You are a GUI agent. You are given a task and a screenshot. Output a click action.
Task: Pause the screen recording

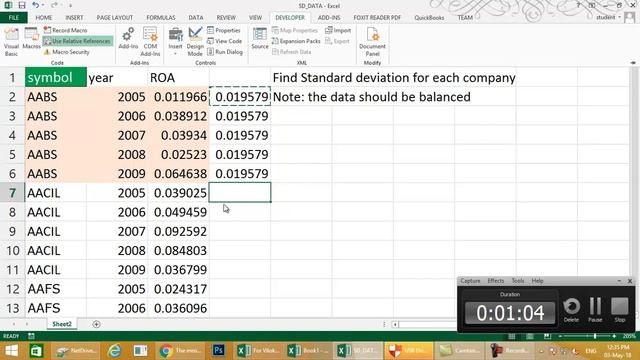click(595, 309)
